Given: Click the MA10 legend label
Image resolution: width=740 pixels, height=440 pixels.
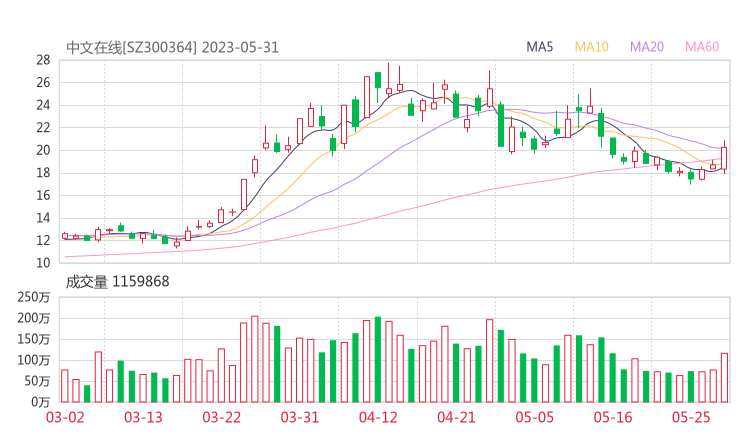Looking at the screenshot, I should (x=591, y=47).
